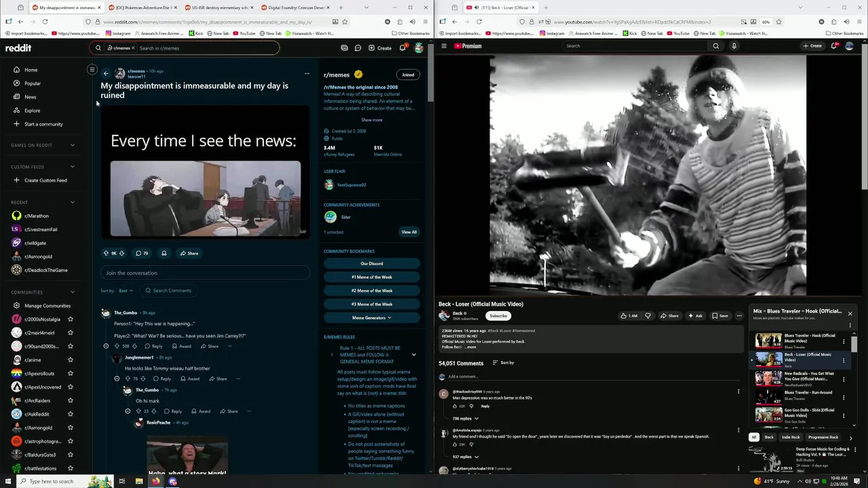Open Our Discord community bookmark

click(x=372, y=264)
